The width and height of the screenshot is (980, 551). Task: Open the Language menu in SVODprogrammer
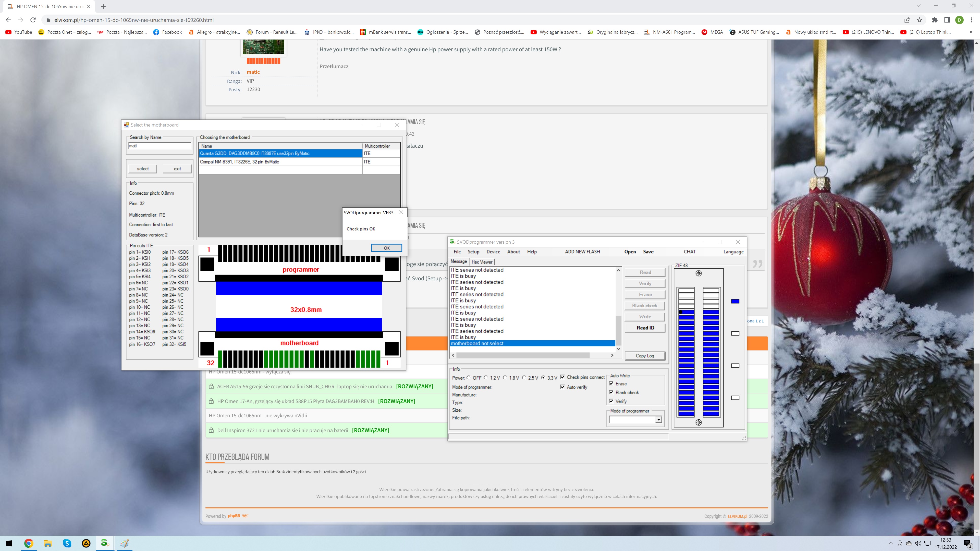733,251
